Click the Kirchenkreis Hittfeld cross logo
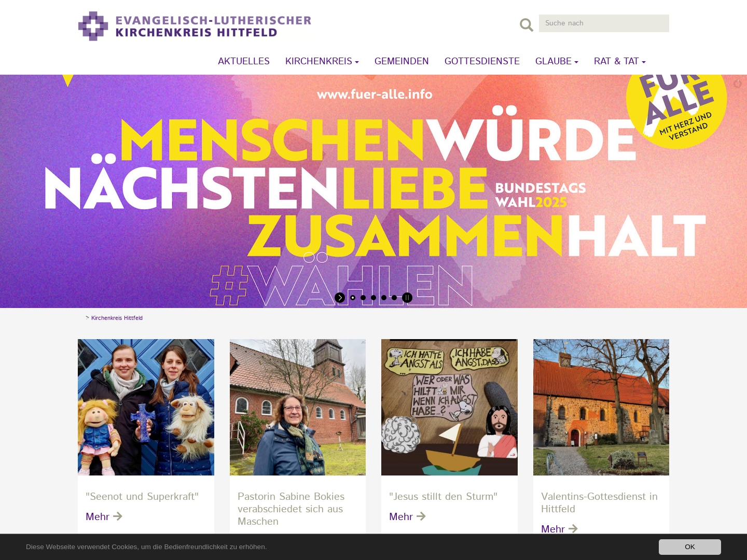The image size is (747, 560). click(93, 26)
